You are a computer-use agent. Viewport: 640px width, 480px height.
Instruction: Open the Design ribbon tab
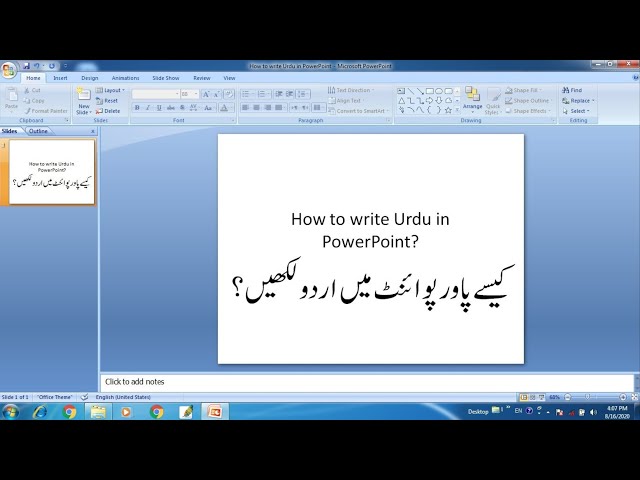point(90,78)
